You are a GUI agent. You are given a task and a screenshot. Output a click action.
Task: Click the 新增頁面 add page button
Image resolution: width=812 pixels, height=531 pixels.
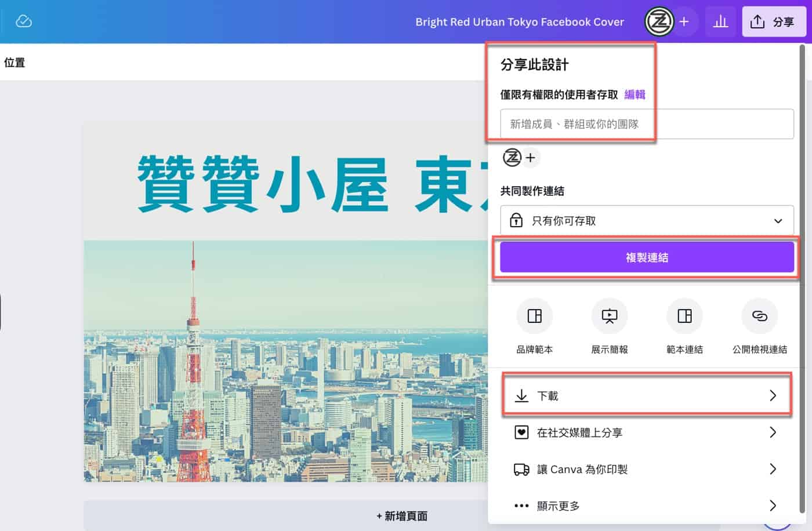click(402, 515)
